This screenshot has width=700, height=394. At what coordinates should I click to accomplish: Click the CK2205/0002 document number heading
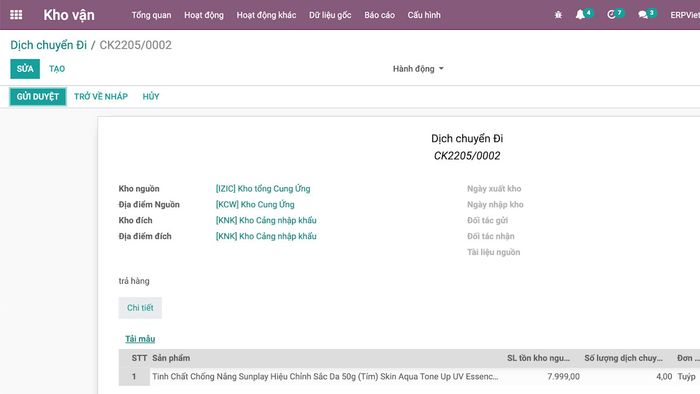point(467,156)
